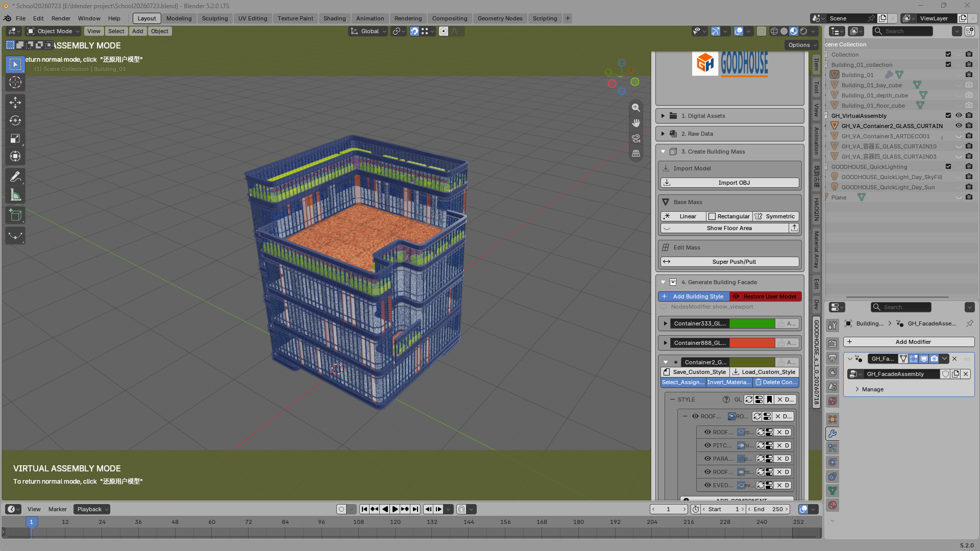Switch to the Shading workspace tab
Viewport: 980px width, 551px height.
point(334,18)
